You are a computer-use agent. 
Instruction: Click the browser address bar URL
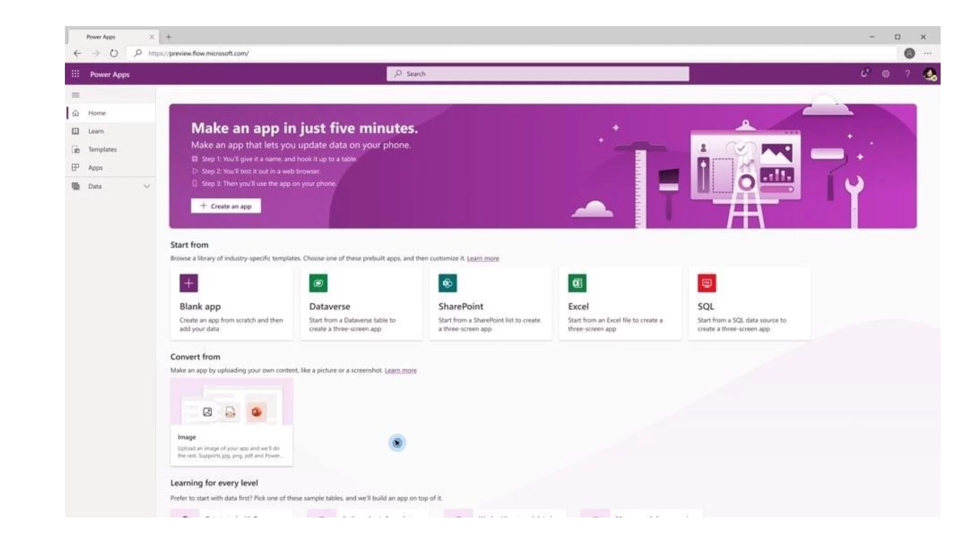point(198,53)
